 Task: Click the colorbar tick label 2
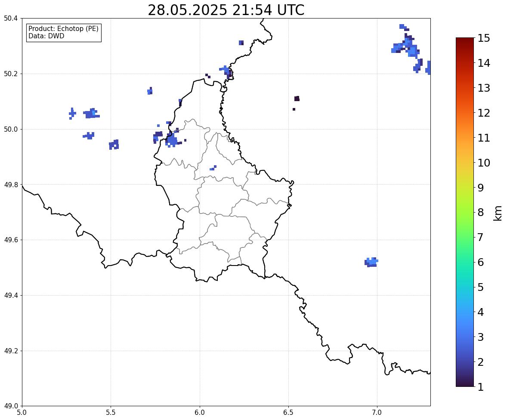click(481, 362)
